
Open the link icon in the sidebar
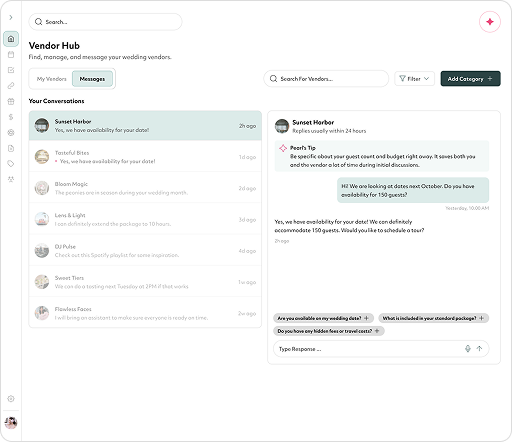point(11,86)
